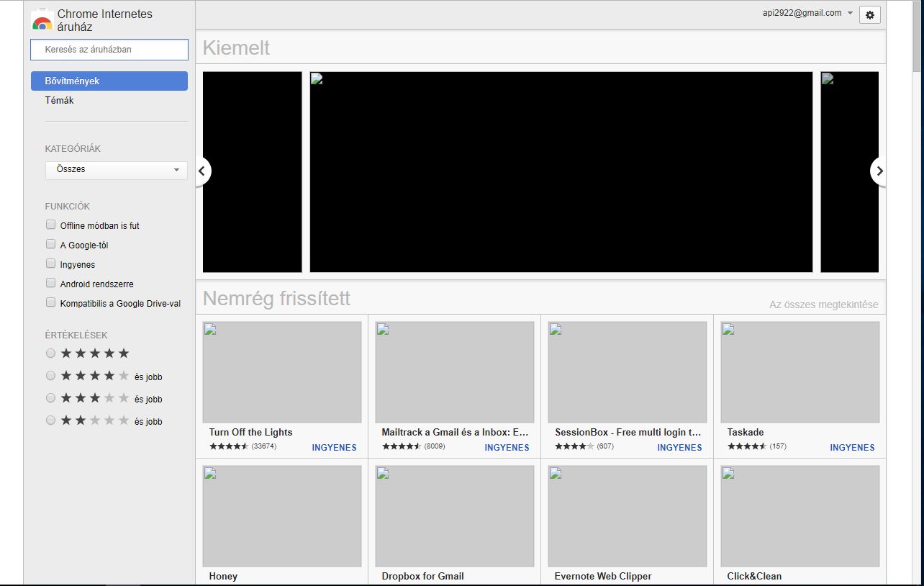This screenshot has height=586, width=924.
Task: Expand the Összes category dropdown
Action: tap(116, 170)
